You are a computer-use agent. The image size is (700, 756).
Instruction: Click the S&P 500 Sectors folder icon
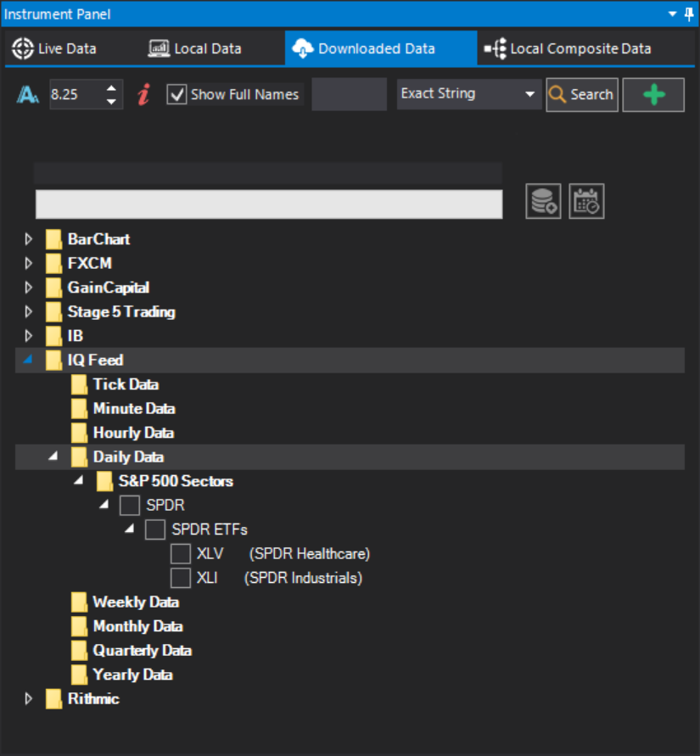click(104, 481)
